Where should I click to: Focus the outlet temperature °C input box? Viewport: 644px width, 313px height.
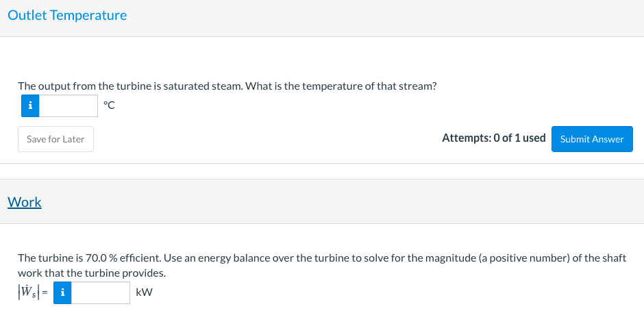pos(68,105)
